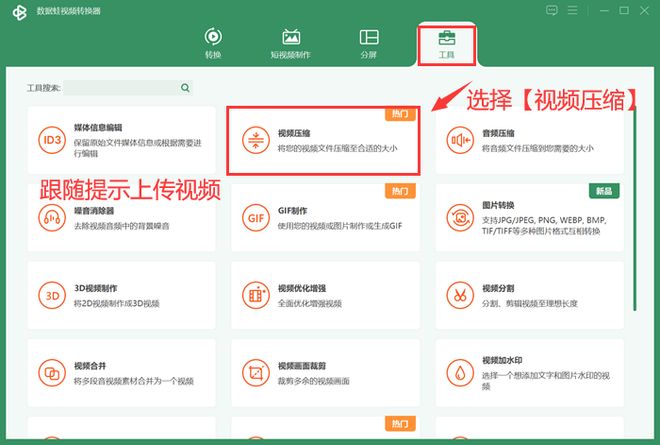Viewport: 660px width, 445px height.
Task: Select the 视频分割 scissors icon
Action: pyautogui.click(x=460, y=295)
